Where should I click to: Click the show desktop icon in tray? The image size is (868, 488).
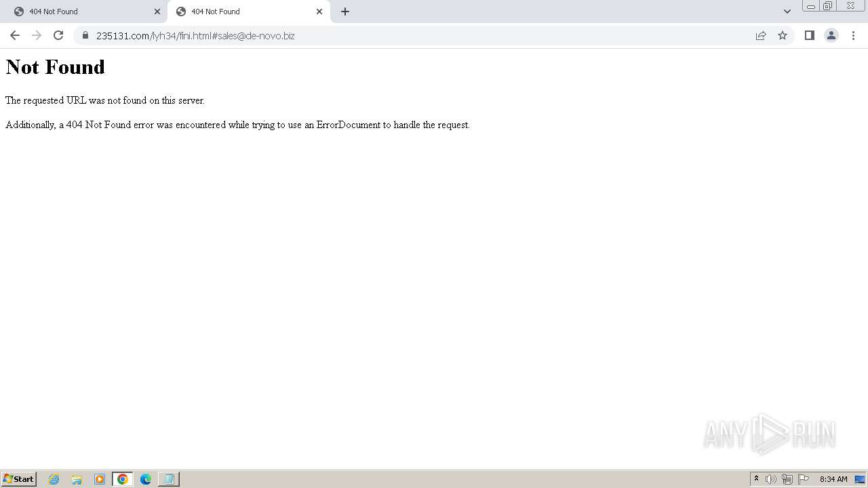coord(860,479)
